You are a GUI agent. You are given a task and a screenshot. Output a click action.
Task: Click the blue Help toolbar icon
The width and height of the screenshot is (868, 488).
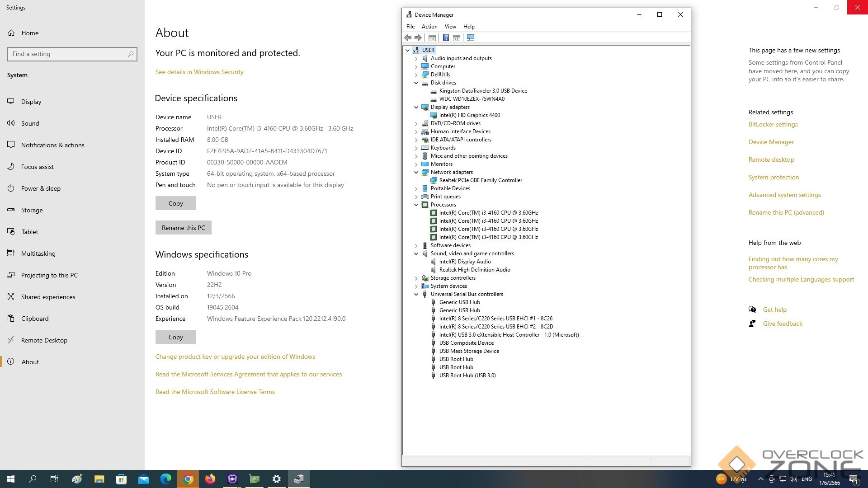(446, 38)
